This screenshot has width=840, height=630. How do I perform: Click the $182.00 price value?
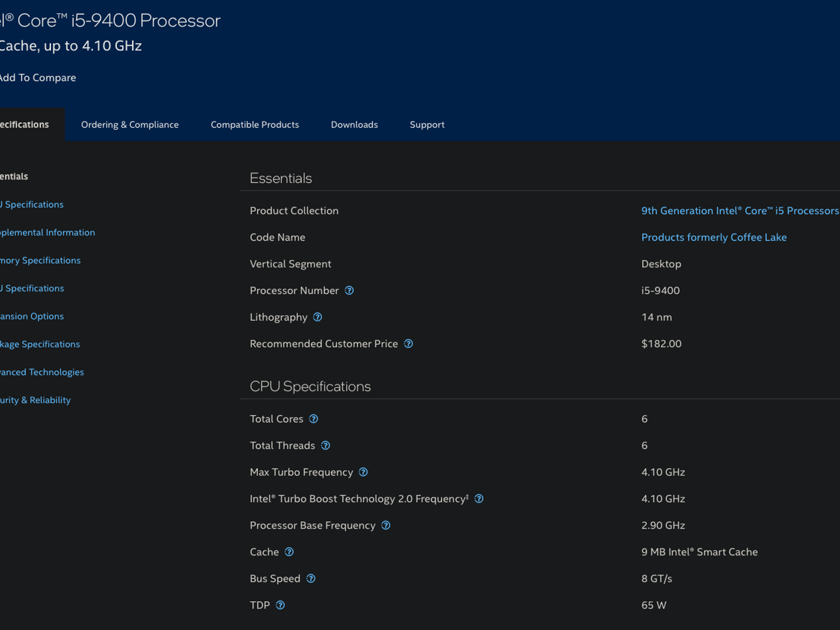tap(661, 344)
